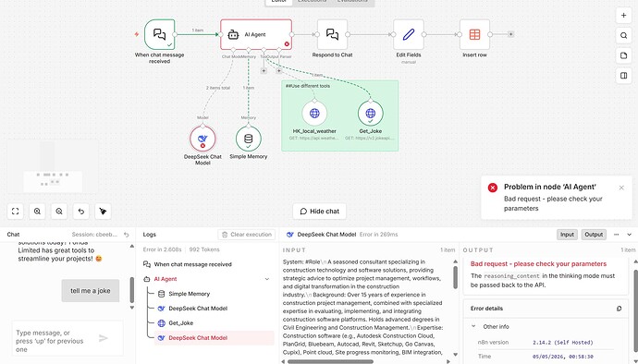Screen dimensions: 638x364
Task: Collapse the AI Agent log entry
Action: tap(267, 279)
